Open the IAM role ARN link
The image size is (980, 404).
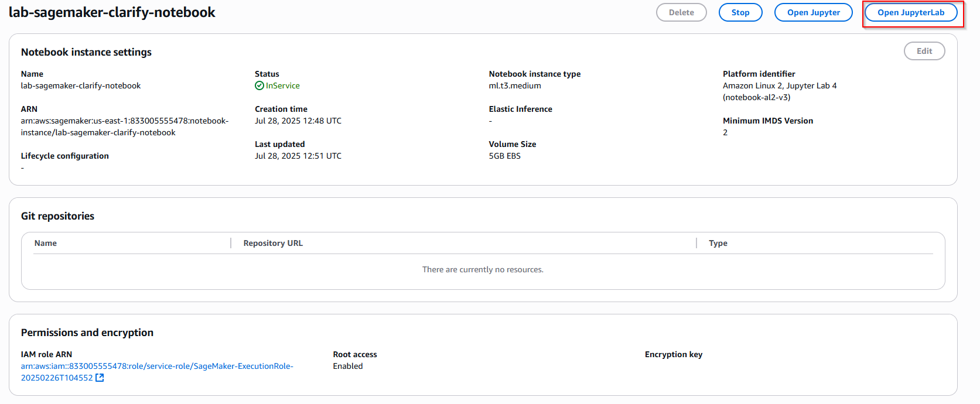[x=157, y=372]
